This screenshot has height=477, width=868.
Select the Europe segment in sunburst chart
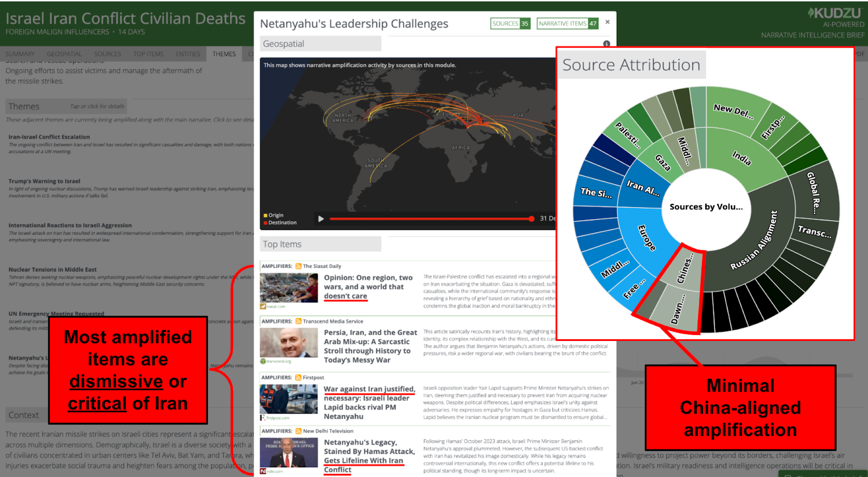coord(646,238)
